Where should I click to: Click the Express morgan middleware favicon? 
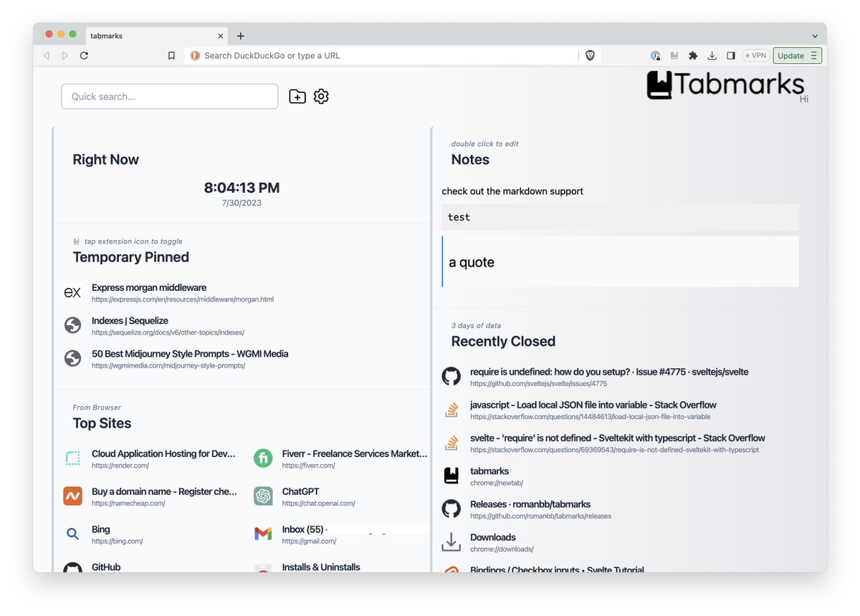coord(72,293)
